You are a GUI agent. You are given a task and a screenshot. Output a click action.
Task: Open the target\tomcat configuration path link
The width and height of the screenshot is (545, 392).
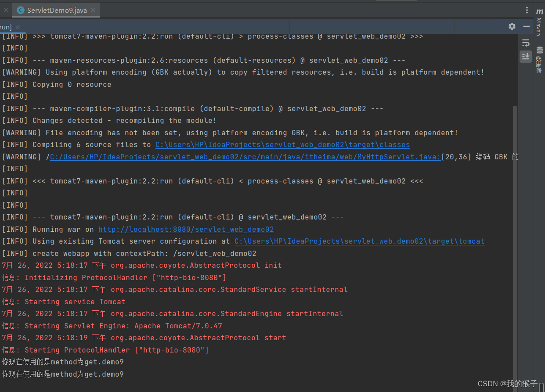(x=359, y=241)
